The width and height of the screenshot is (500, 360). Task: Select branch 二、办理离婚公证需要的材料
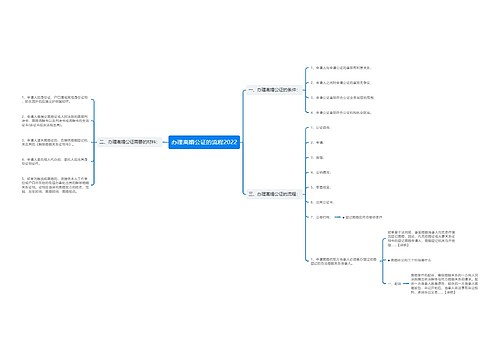click(x=129, y=142)
